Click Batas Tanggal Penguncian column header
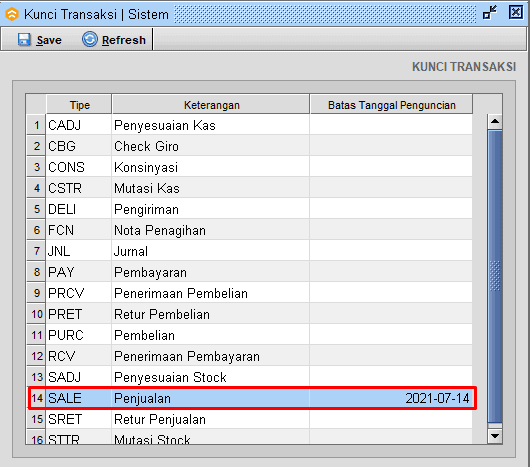Image resolution: width=530 pixels, height=467 pixels. click(391, 105)
